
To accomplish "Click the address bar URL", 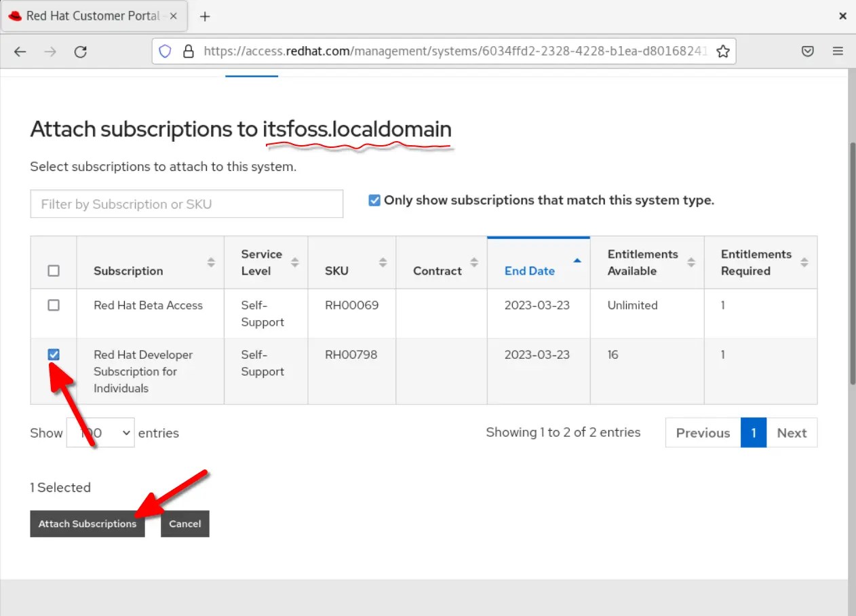I will point(455,52).
